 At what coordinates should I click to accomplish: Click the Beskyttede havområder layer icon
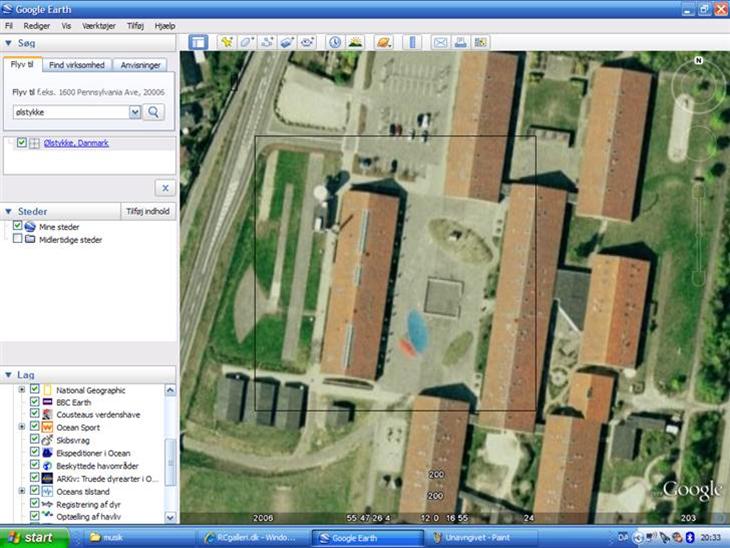click(x=47, y=466)
